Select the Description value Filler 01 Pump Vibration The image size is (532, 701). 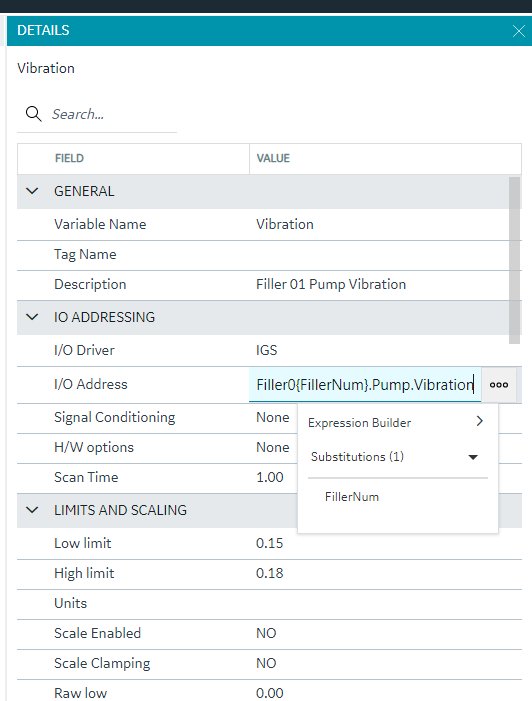click(331, 284)
